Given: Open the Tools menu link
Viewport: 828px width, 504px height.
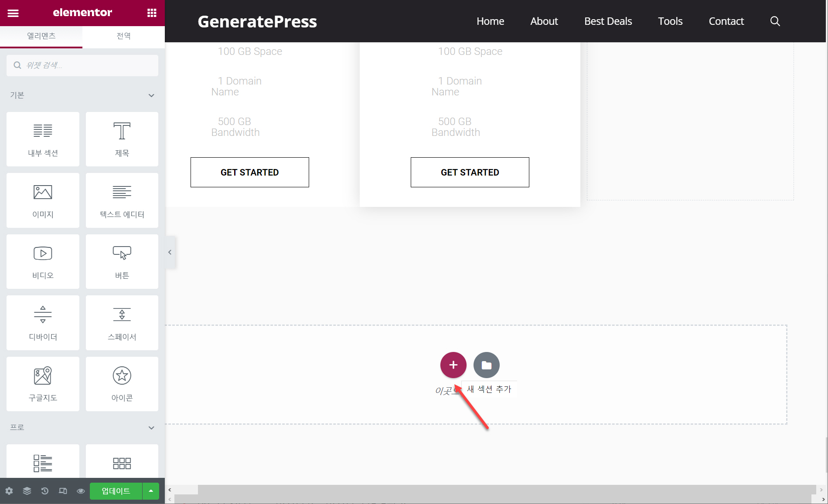Looking at the screenshot, I should click(x=671, y=21).
